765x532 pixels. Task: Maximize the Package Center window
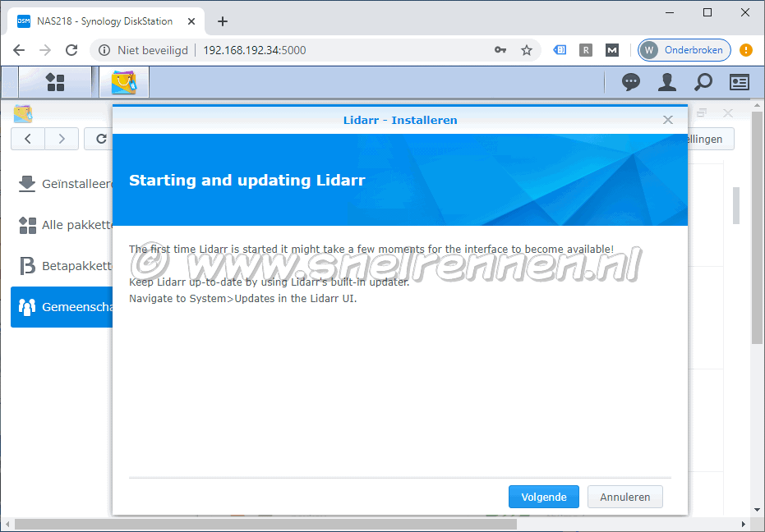[702, 113]
